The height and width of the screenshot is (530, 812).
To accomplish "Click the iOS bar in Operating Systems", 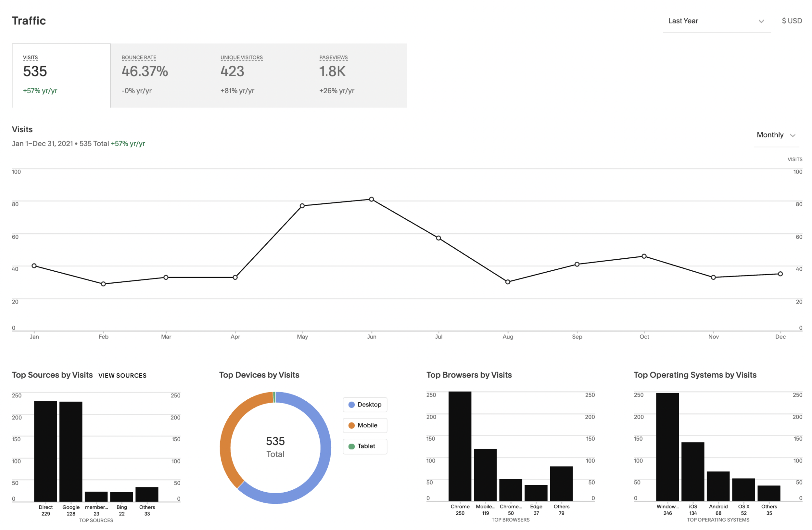I will tap(692, 471).
